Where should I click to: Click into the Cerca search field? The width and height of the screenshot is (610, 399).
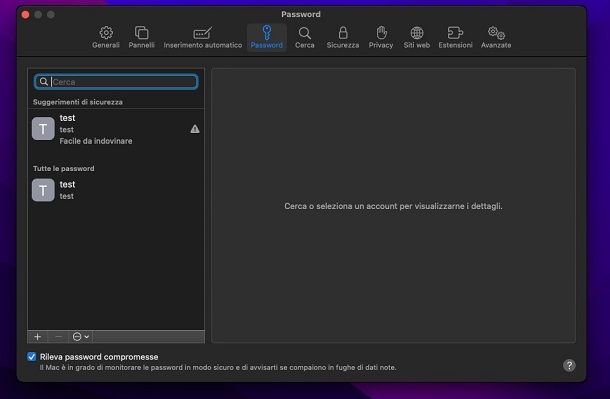click(116, 82)
